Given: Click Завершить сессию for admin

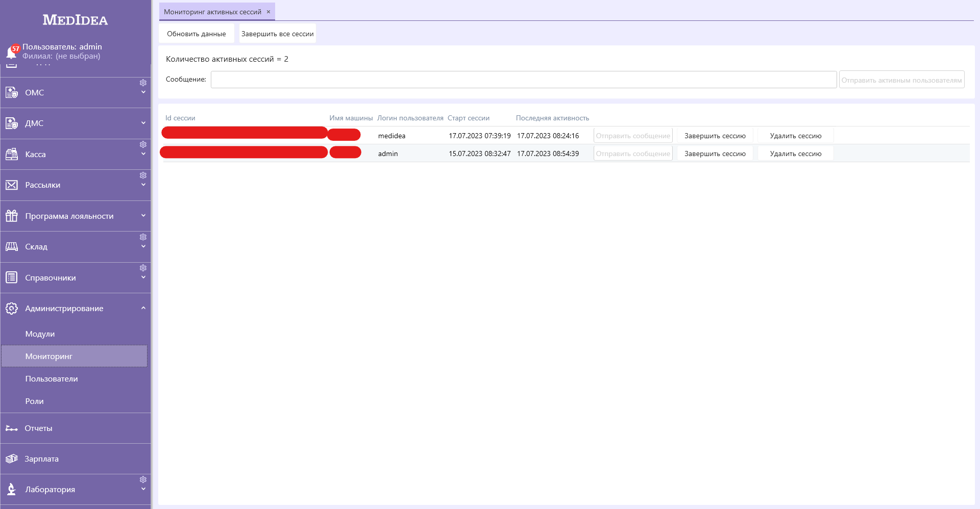Looking at the screenshot, I should pos(715,154).
